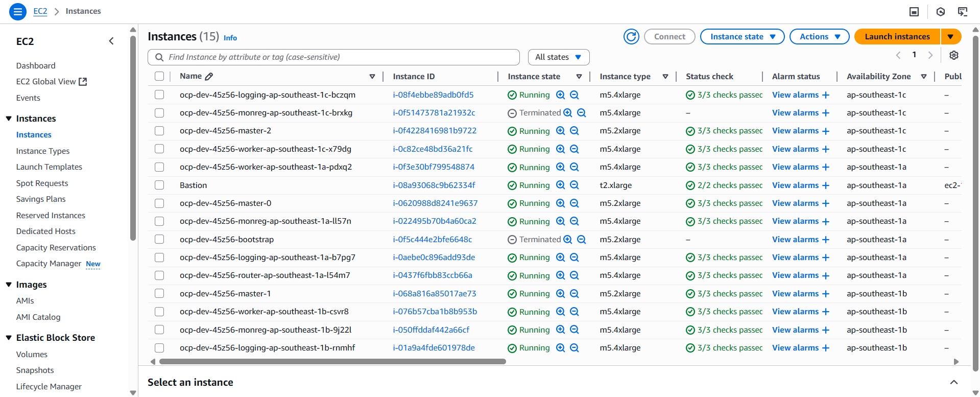The width and height of the screenshot is (980, 397).
Task: Click zoom-out icon on bootstrap Terminated state
Action: pyautogui.click(x=582, y=239)
